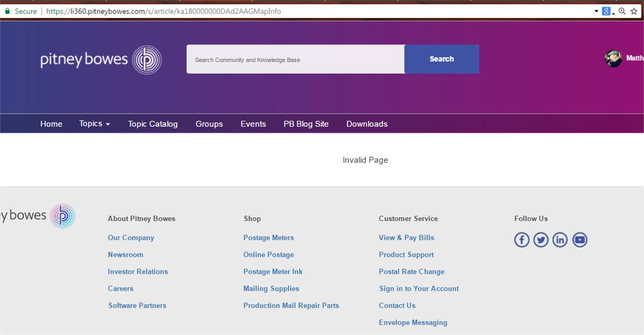The height and width of the screenshot is (335, 644).
Task: Open the Software Partners link
Action: 137,306
